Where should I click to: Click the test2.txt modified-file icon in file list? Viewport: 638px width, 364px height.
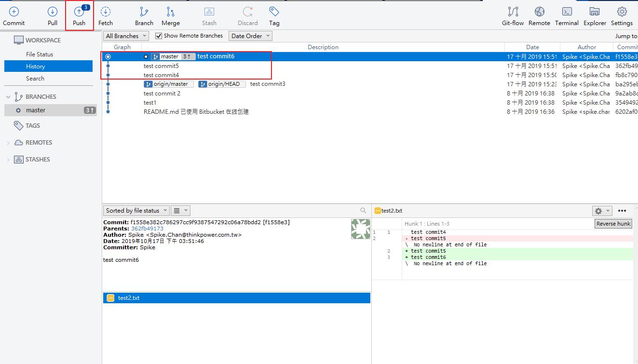110,298
